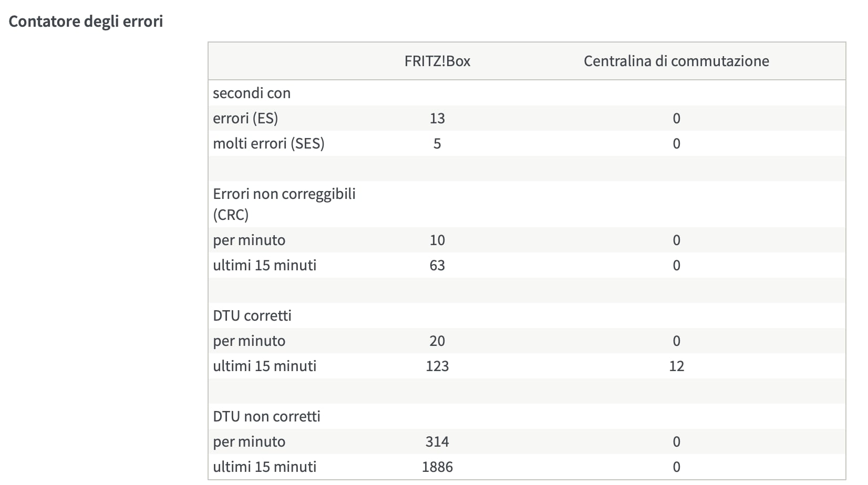868x485 pixels.
Task: Click the Contatore degli errori heading
Action: [x=86, y=22]
